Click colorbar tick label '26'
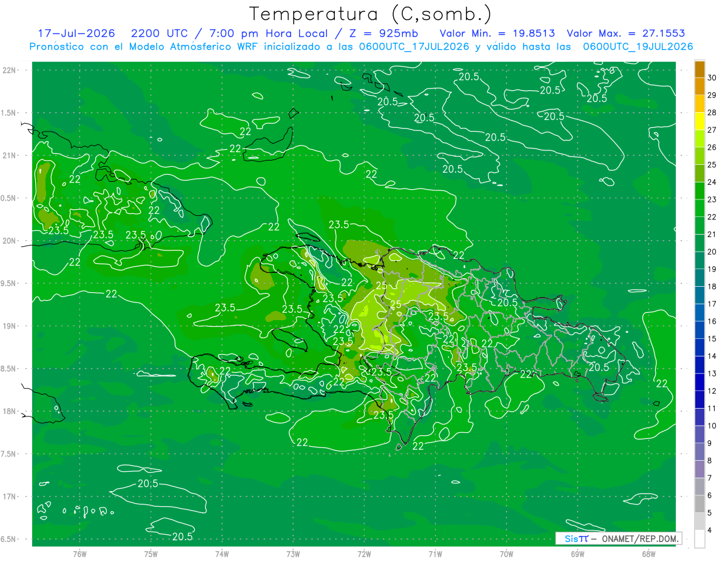Viewport: 728px width, 562px height. pos(712,147)
